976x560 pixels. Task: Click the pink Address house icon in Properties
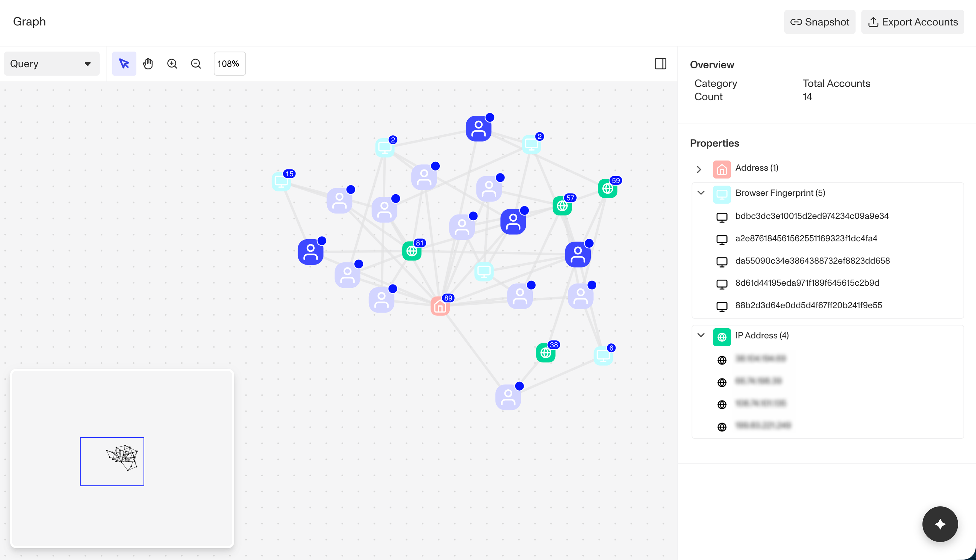point(722,169)
